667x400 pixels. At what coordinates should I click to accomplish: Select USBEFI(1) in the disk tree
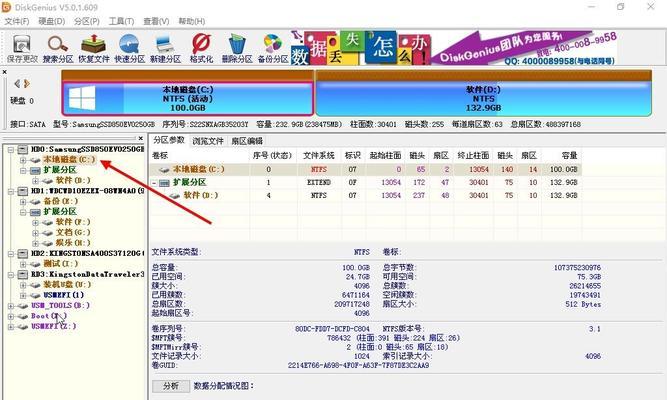click(64, 295)
